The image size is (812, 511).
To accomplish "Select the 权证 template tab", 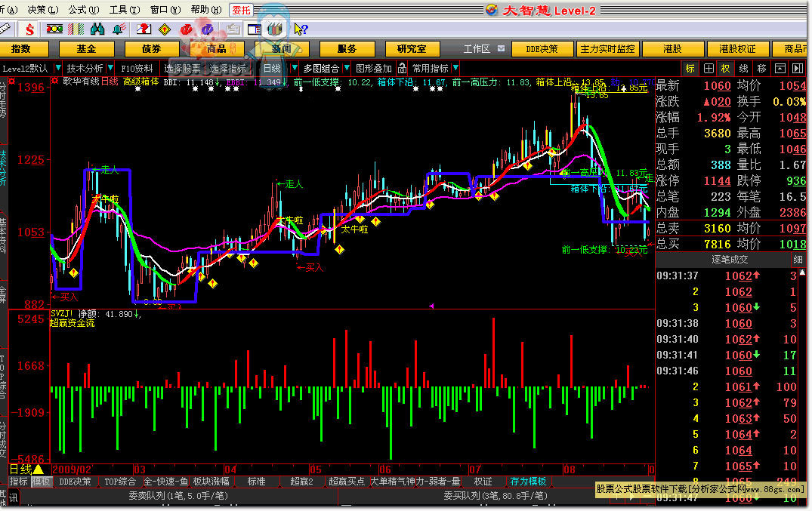I will tap(483, 482).
